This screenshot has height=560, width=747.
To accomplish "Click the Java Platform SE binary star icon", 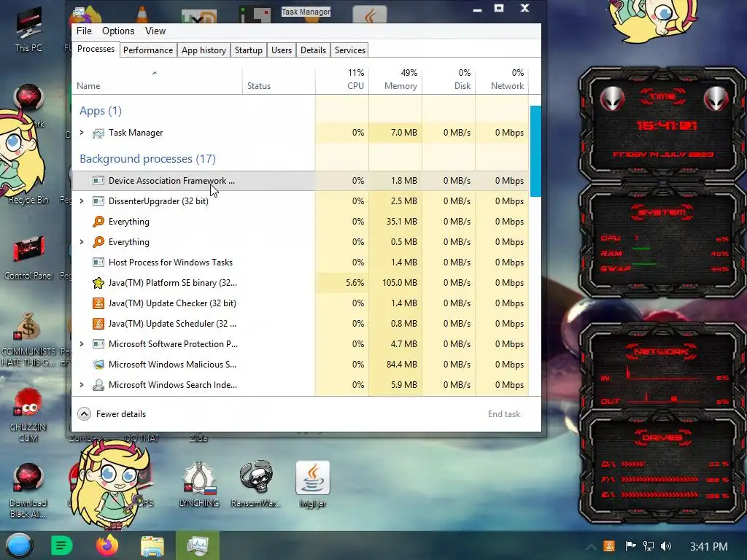I will pos(98,283).
